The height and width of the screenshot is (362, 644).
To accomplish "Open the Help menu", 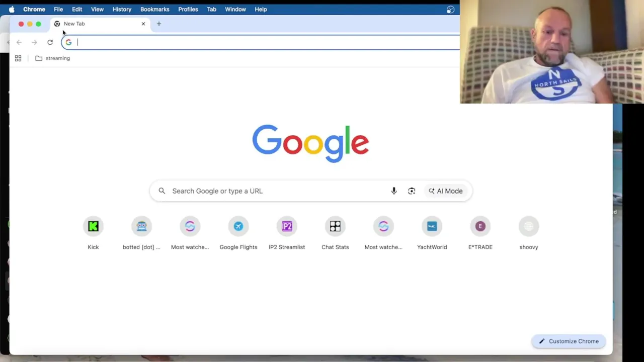I will 261,9.
